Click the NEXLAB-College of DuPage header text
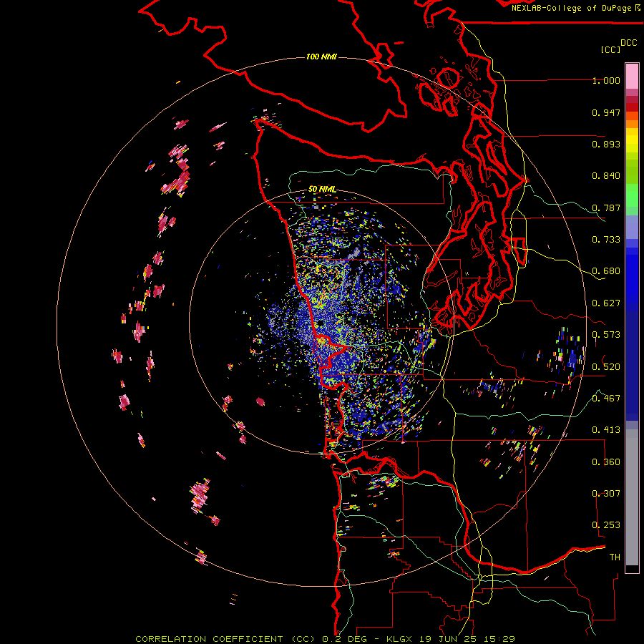 (x=571, y=8)
